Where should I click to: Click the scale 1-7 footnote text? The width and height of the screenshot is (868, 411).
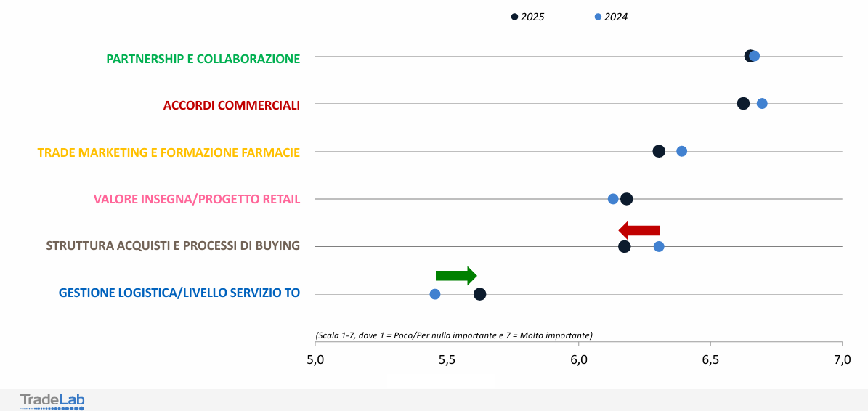454,335
